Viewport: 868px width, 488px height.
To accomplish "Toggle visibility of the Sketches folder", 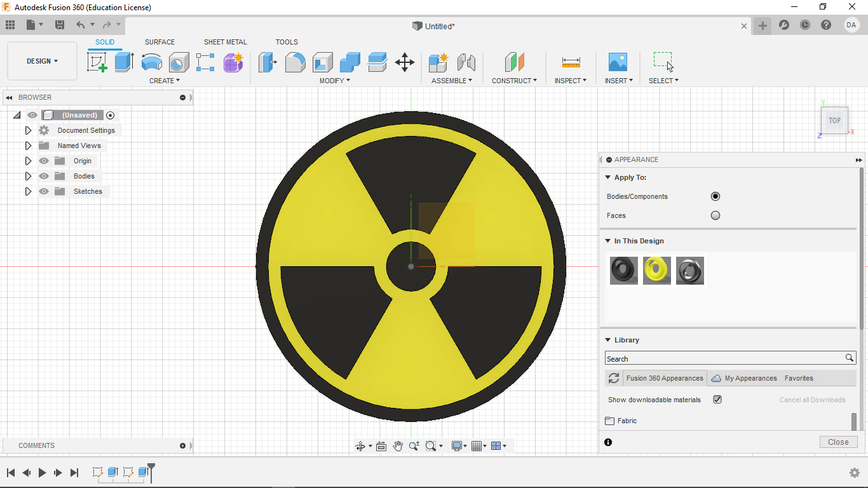I will (x=44, y=191).
